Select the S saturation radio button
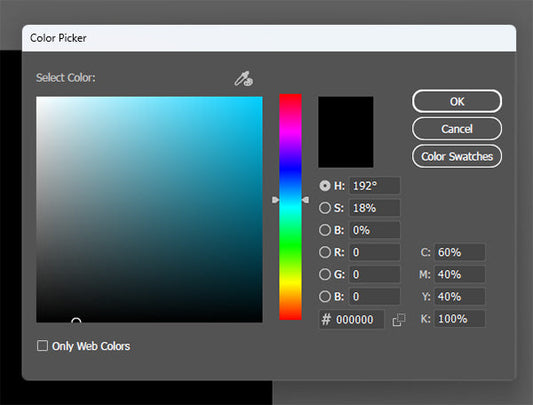The width and height of the screenshot is (533, 405). [325, 208]
